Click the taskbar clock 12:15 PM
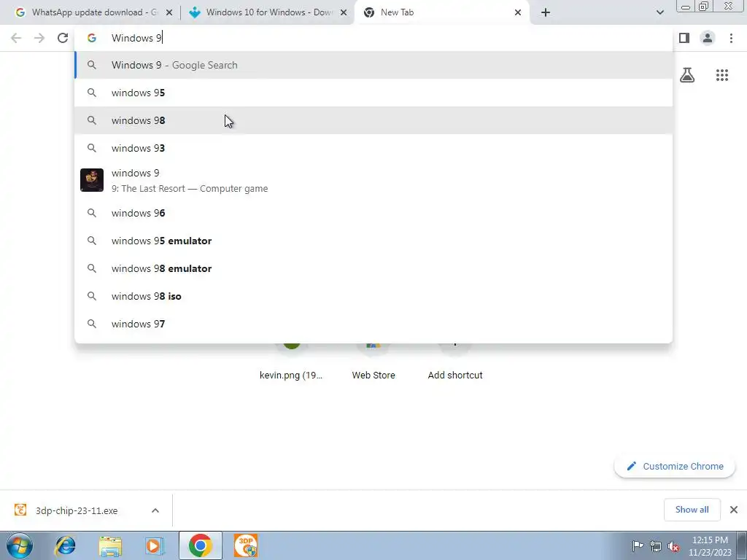The height and width of the screenshot is (560, 747). point(710,546)
